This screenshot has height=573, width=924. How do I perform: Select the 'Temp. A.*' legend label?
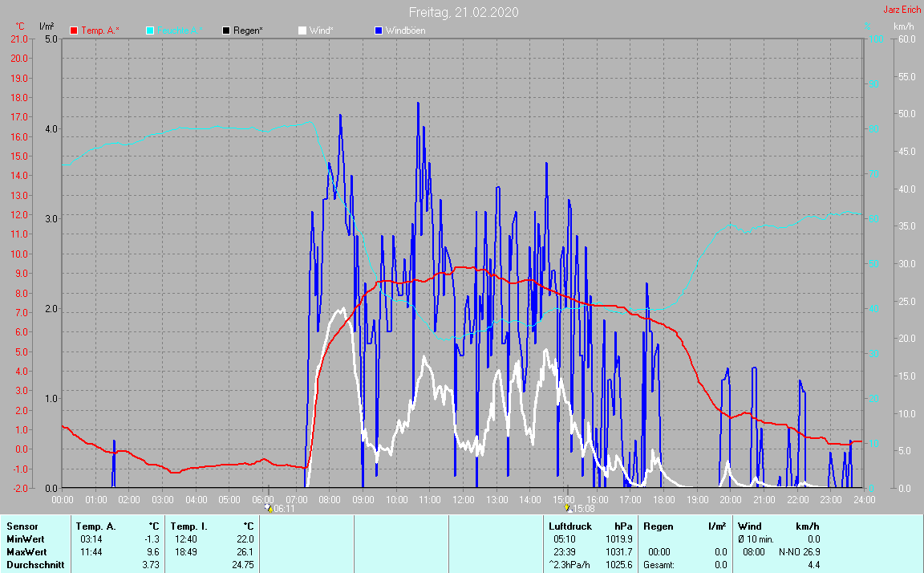100,30
